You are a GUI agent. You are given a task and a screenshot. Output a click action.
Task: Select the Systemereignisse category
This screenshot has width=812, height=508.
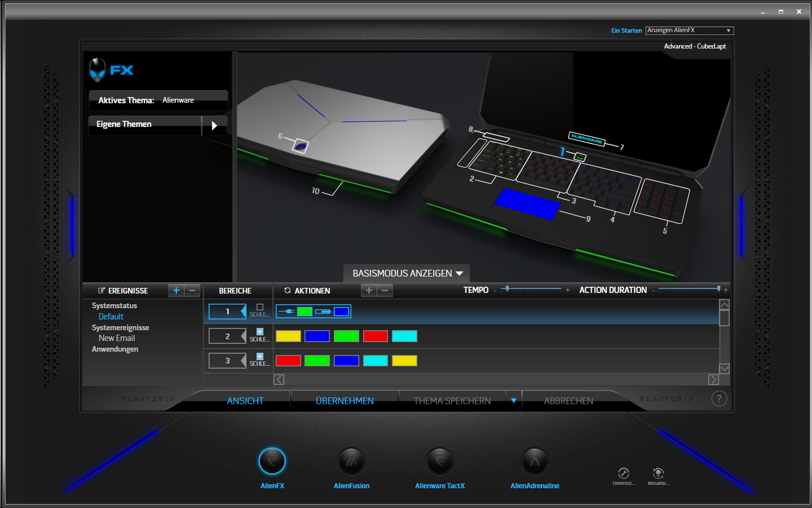tap(121, 328)
